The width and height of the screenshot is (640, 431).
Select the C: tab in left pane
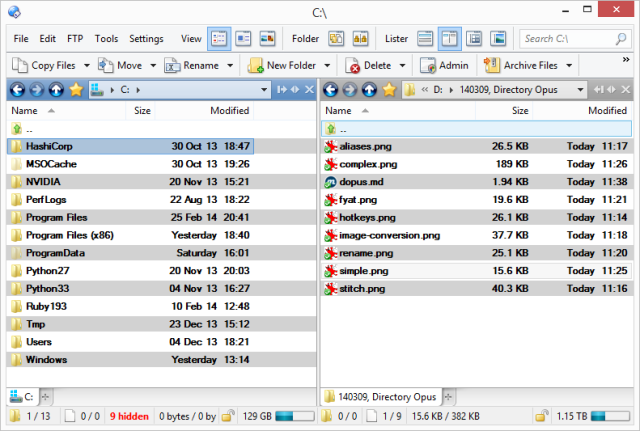click(22, 397)
